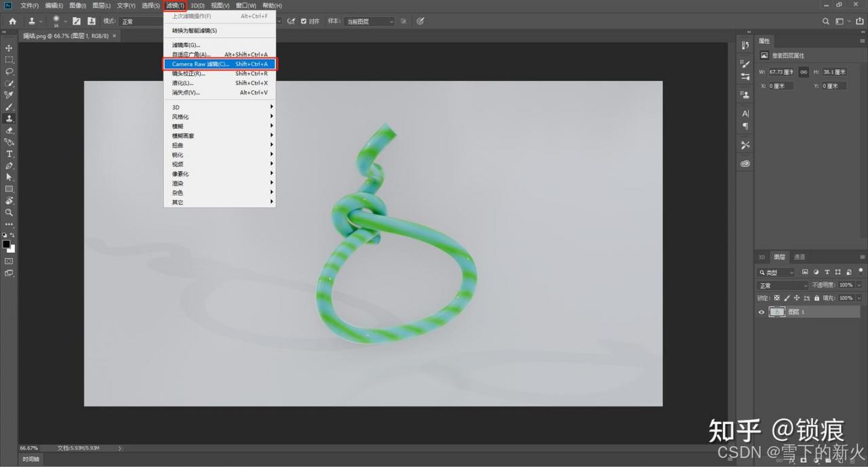The image size is (868, 467).
Task: Expand the 渲染 filter submenu
Action: point(220,183)
